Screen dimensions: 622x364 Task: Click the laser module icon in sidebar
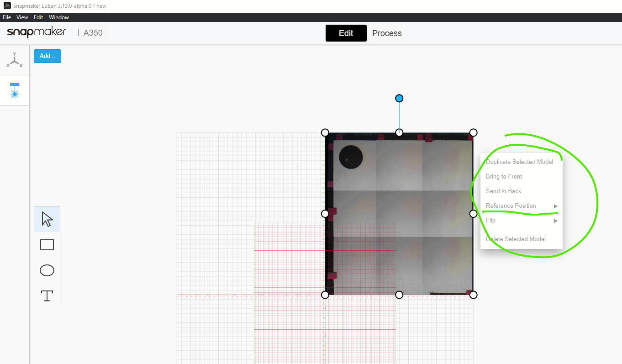[x=14, y=90]
